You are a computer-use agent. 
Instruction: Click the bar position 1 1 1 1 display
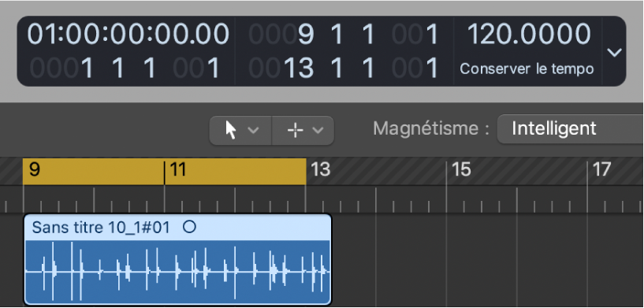click(125, 68)
